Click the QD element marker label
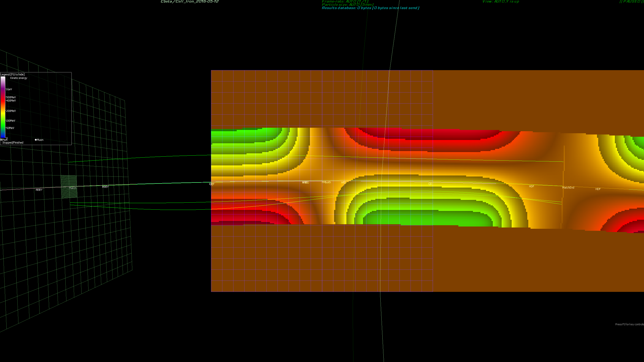Viewport: 644px width, 362px height. click(x=430, y=184)
